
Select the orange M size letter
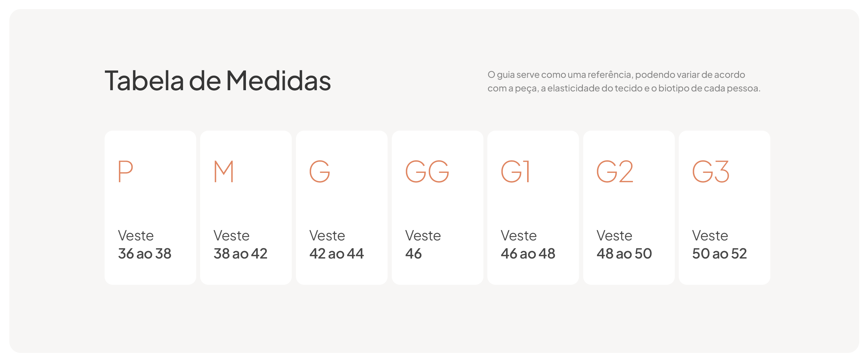pyautogui.click(x=223, y=171)
